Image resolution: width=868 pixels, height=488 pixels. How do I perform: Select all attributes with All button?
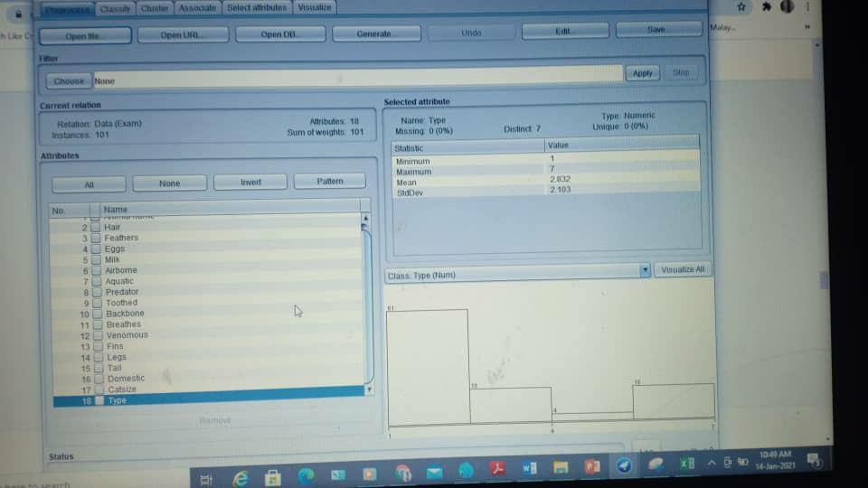pyautogui.click(x=89, y=184)
